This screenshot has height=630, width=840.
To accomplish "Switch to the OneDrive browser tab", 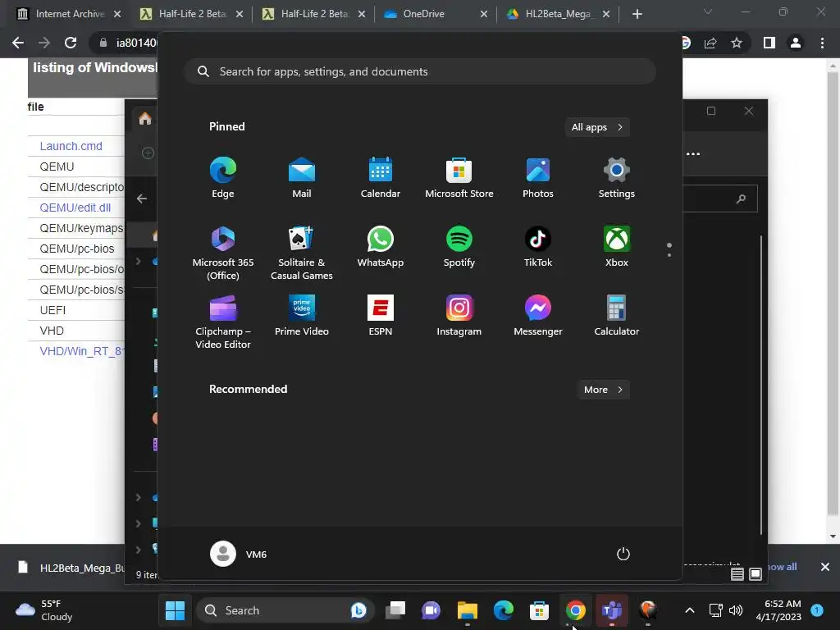I will coord(435,14).
